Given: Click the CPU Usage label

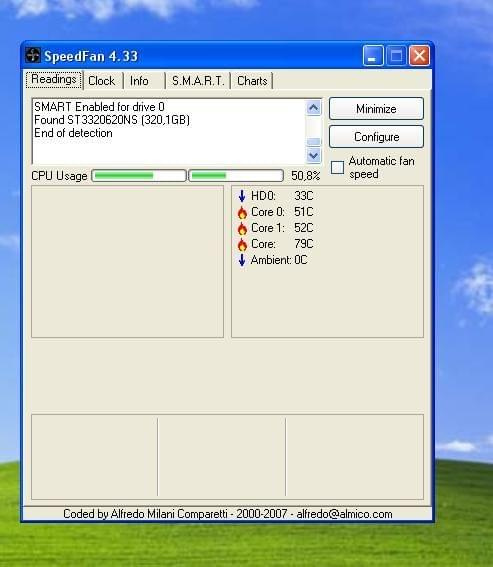Looking at the screenshot, I should (x=59, y=176).
